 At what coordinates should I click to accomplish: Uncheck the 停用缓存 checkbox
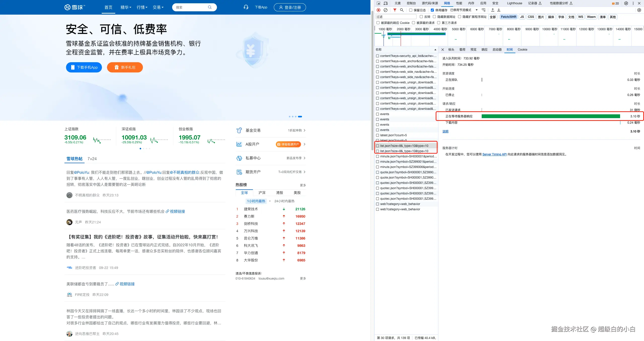[x=432, y=10]
